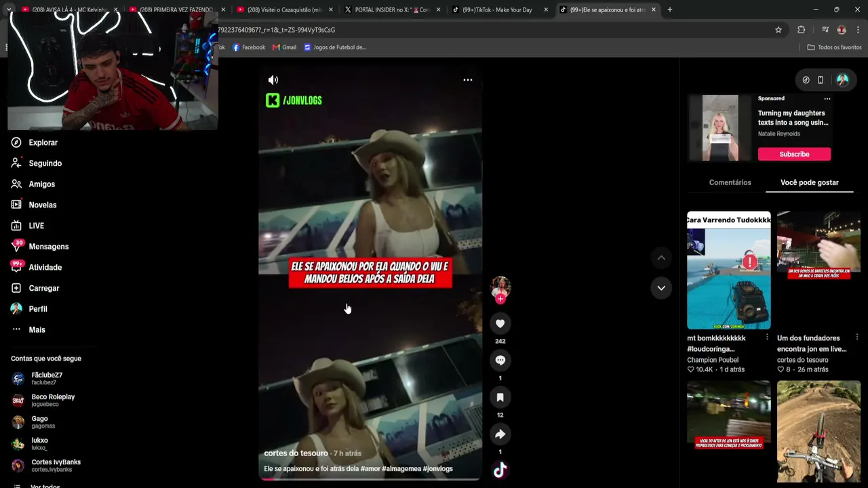Open the Chrome three-dot menu

859,30
